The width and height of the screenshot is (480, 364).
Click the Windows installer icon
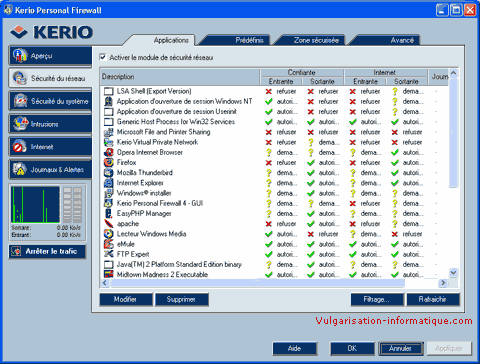click(x=109, y=193)
